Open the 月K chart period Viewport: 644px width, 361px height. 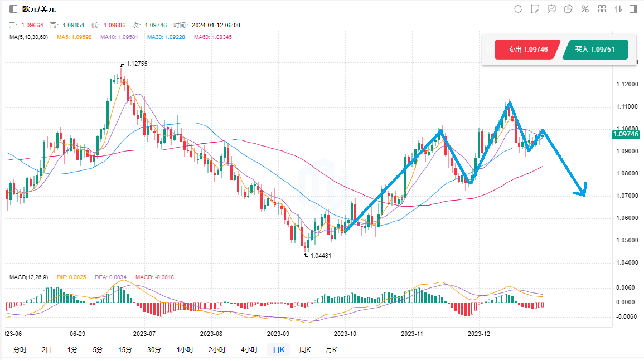[x=331, y=350]
